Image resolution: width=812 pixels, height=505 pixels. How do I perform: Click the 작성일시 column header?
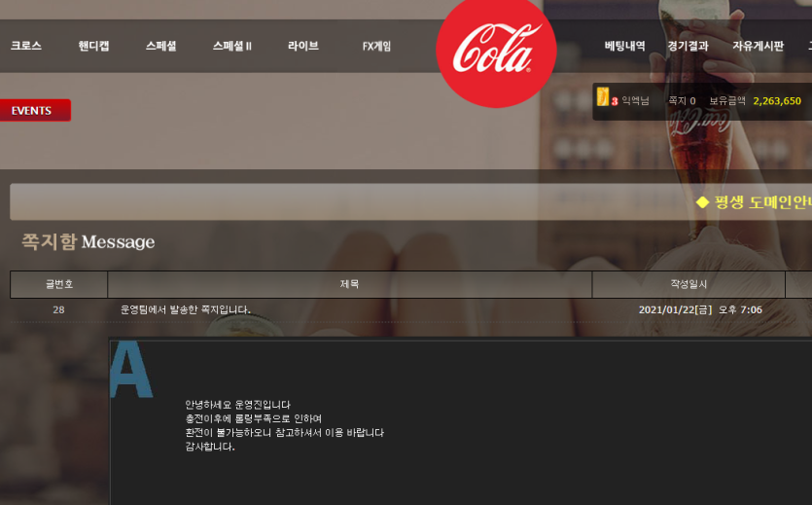coord(688,284)
